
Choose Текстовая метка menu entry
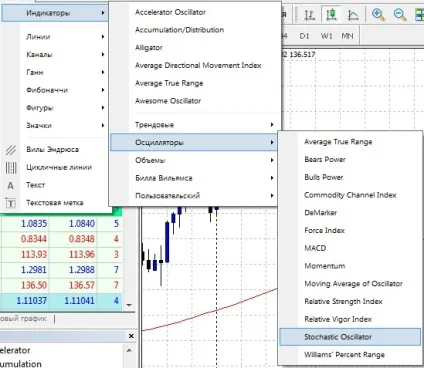(x=55, y=203)
